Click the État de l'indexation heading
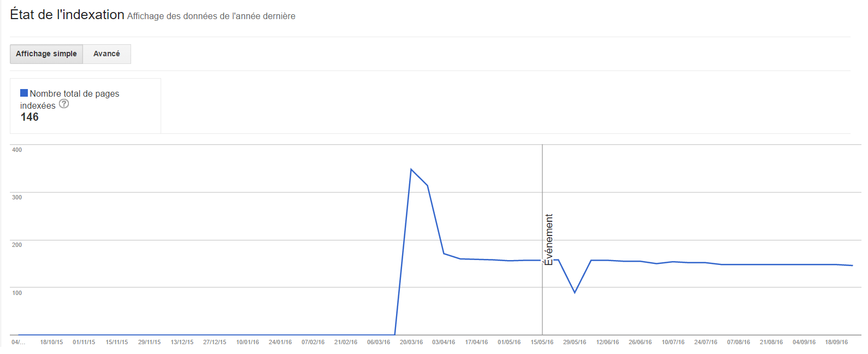 pos(67,15)
